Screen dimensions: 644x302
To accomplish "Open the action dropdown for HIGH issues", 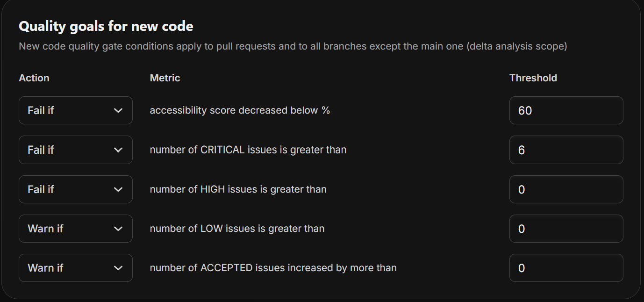I will pyautogui.click(x=75, y=189).
